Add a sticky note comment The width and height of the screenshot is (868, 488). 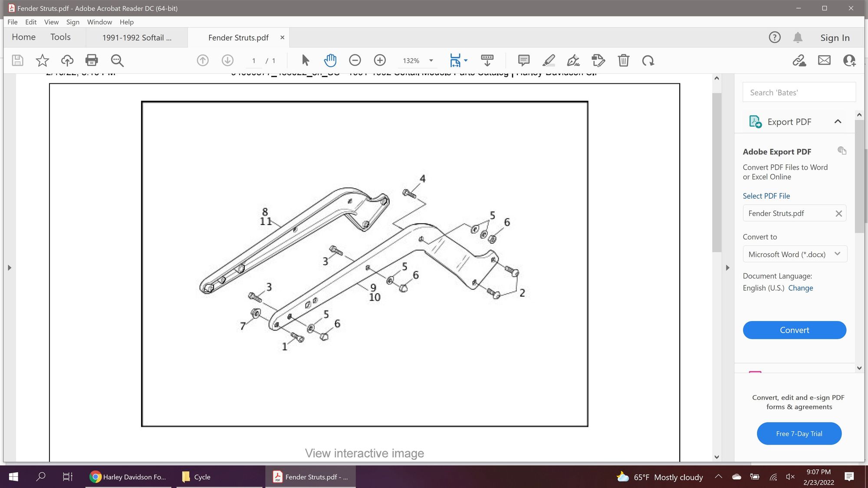[524, 60]
